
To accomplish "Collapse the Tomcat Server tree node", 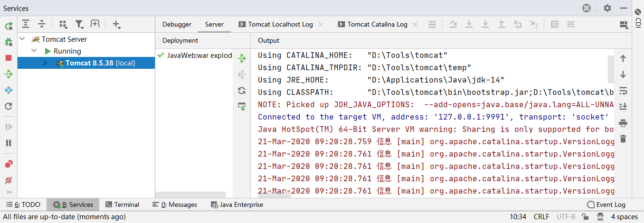I will [23, 39].
